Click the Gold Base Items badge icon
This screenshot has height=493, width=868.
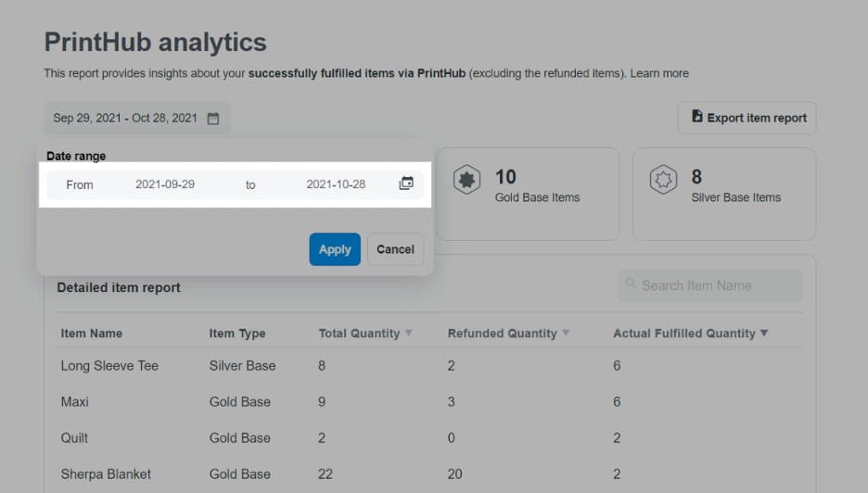tap(466, 182)
